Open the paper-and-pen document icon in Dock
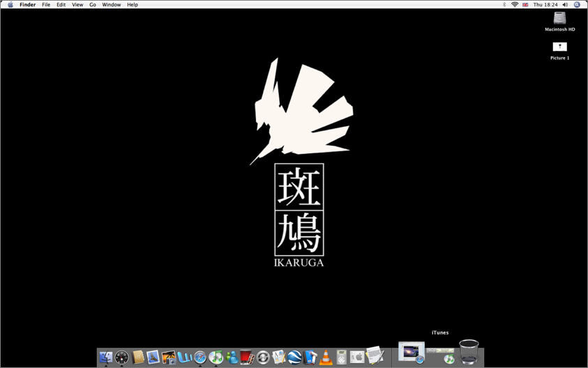588x368 pixels. point(375,355)
